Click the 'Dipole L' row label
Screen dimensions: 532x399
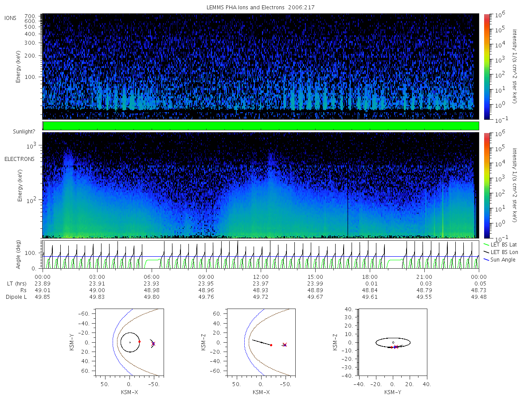[16, 297]
